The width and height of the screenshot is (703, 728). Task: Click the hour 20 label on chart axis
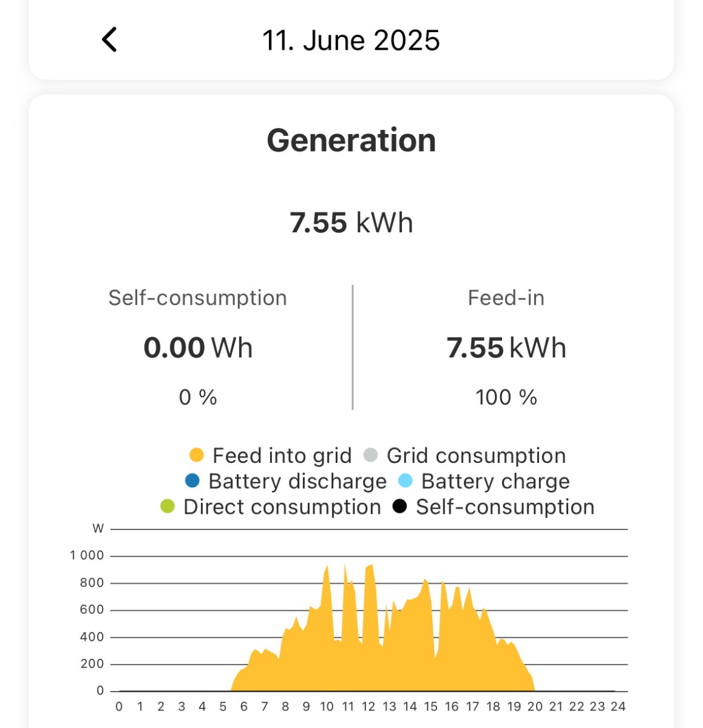535,706
